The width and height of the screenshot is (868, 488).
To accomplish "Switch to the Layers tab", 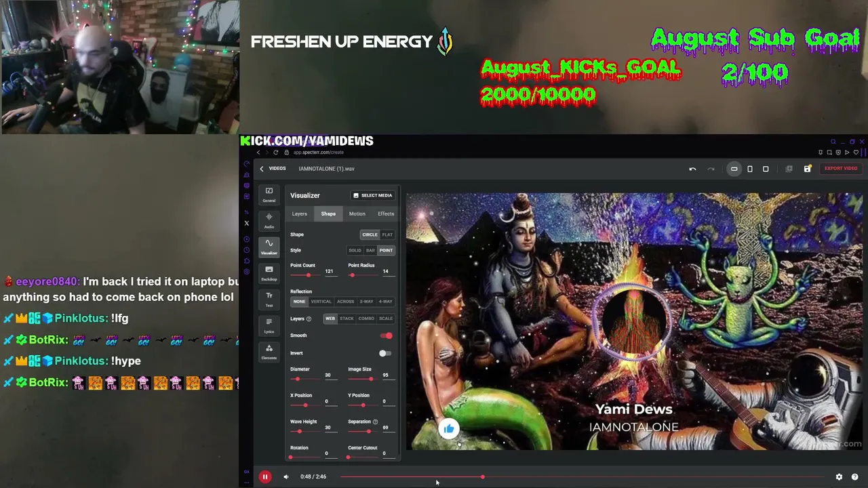I will pos(299,214).
